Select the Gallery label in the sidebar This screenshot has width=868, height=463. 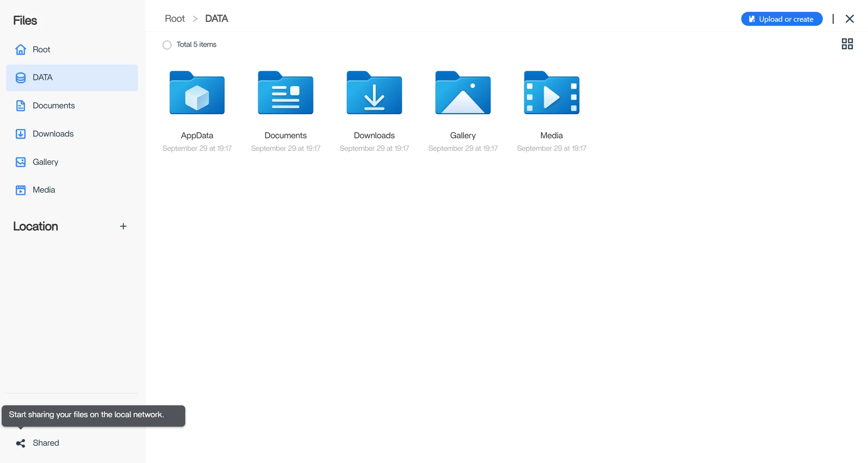(45, 162)
